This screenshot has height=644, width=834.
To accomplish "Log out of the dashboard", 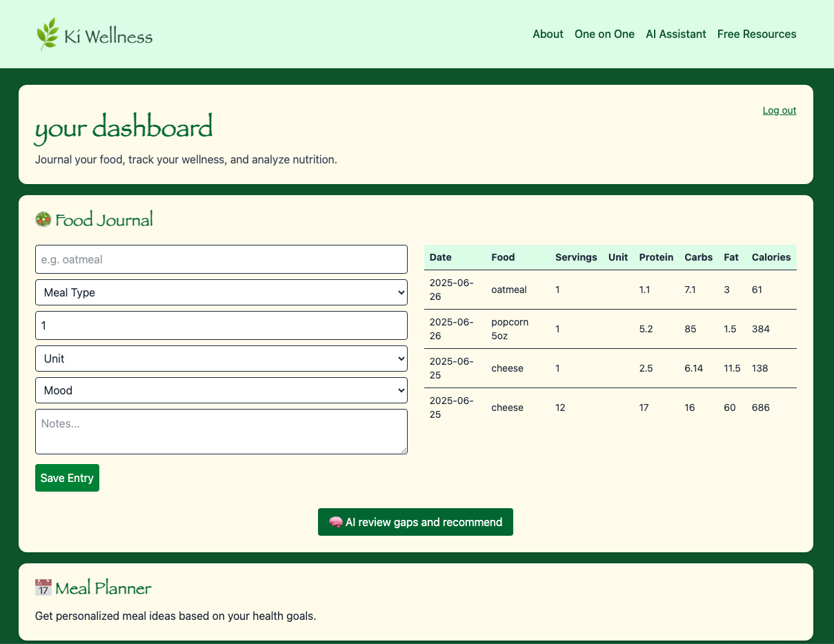I will (x=779, y=110).
